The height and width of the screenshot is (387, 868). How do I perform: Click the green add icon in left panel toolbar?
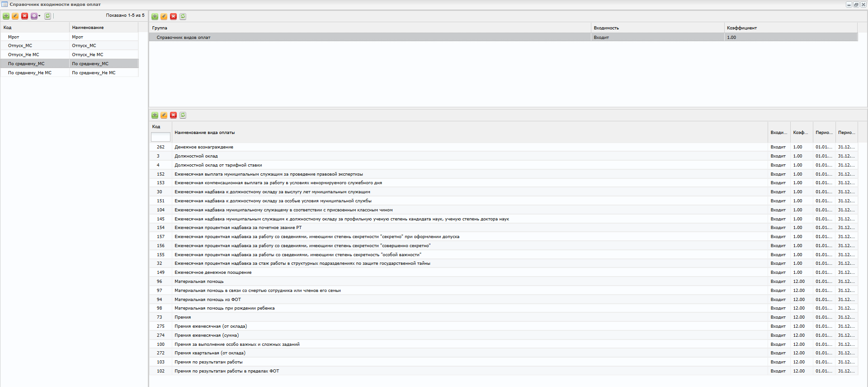pyautogui.click(x=6, y=16)
